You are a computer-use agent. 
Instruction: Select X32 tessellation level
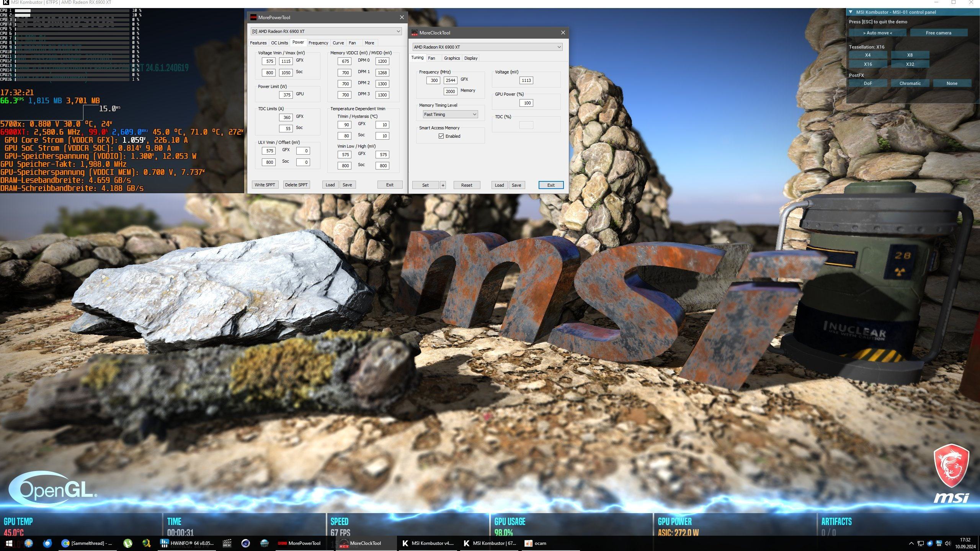click(x=910, y=64)
